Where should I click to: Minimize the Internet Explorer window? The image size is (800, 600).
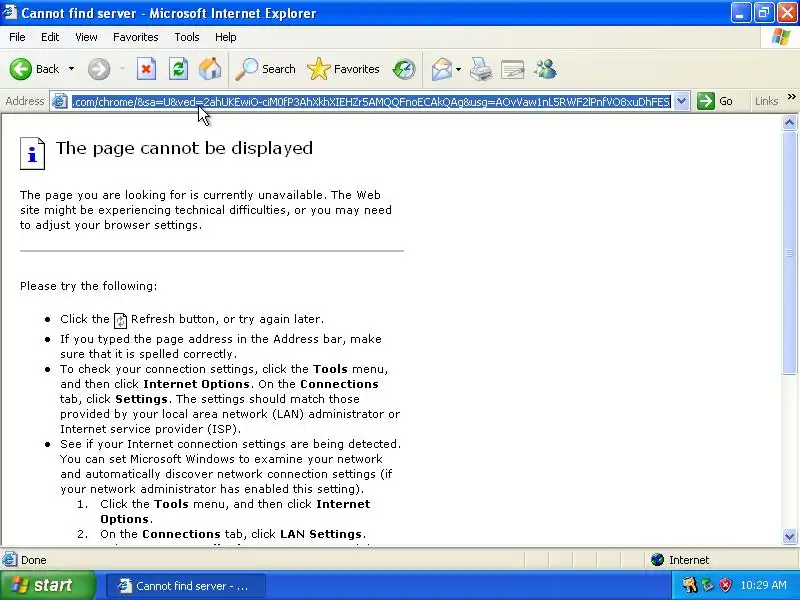coord(741,13)
